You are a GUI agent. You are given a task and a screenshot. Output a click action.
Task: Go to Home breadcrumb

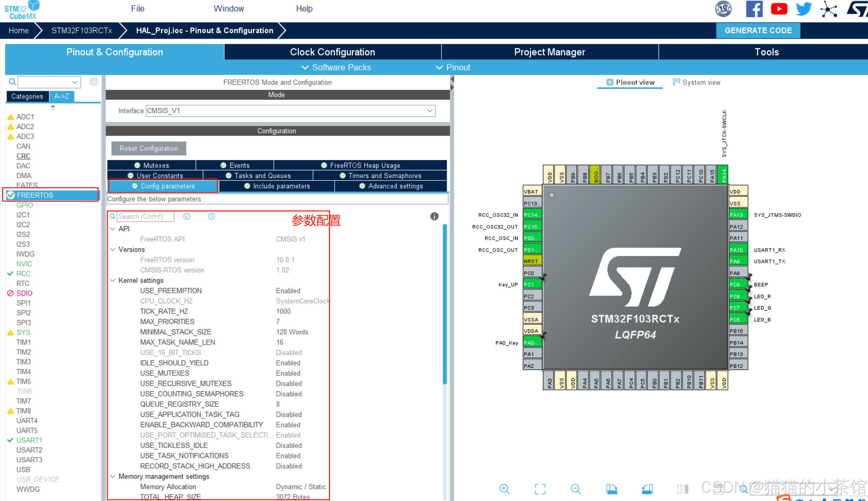click(19, 30)
